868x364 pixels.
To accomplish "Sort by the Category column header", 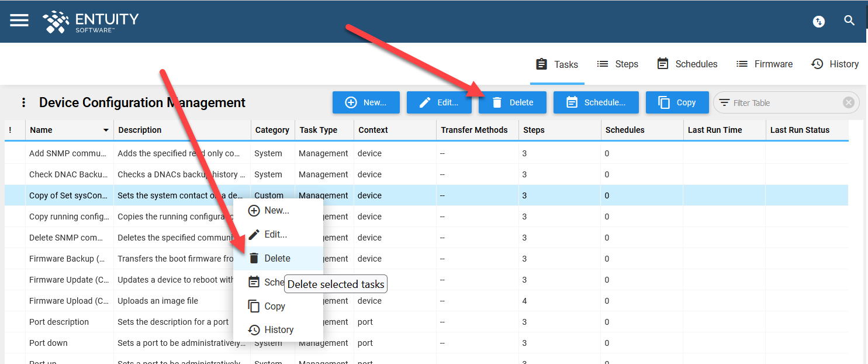I will coord(272,130).
